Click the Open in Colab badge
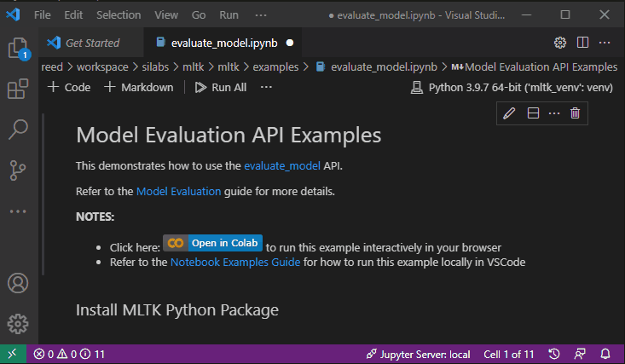625x364 pixels. [x=212, y=243]
